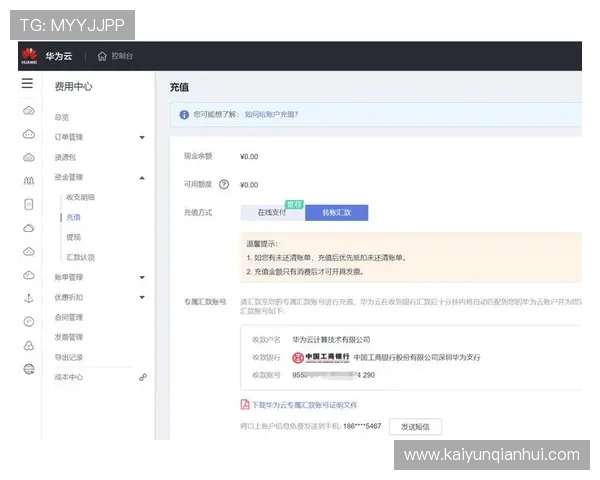Select 汇款认领 submenu item

coord(80,257)
